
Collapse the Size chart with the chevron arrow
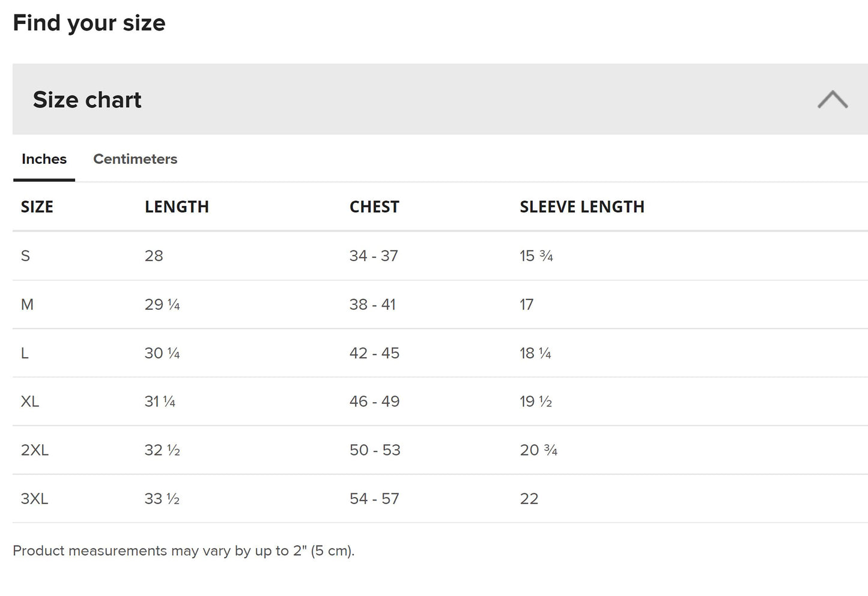point(832,100)
